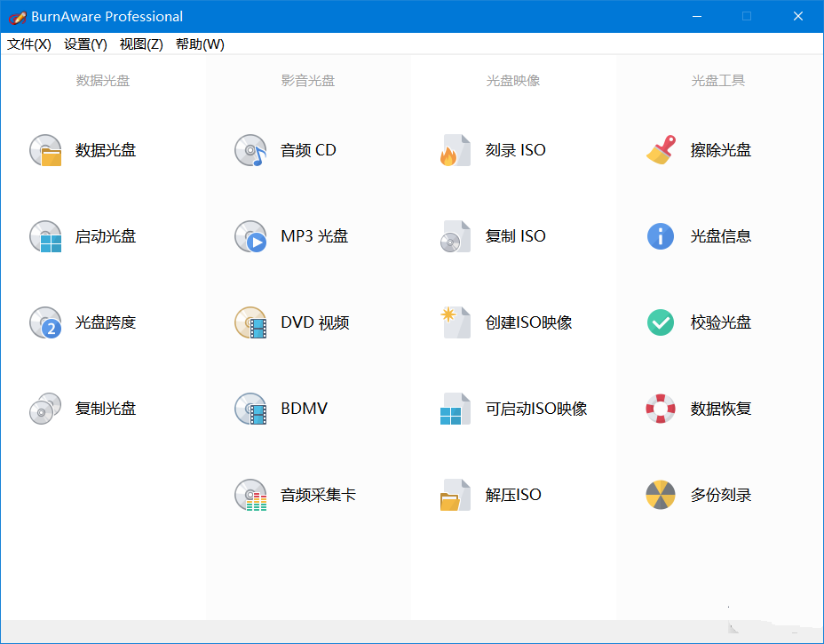Open the 光盘信息 blue info icon
This screenshot has height=644, width=824.
click(x=661, y=236)
